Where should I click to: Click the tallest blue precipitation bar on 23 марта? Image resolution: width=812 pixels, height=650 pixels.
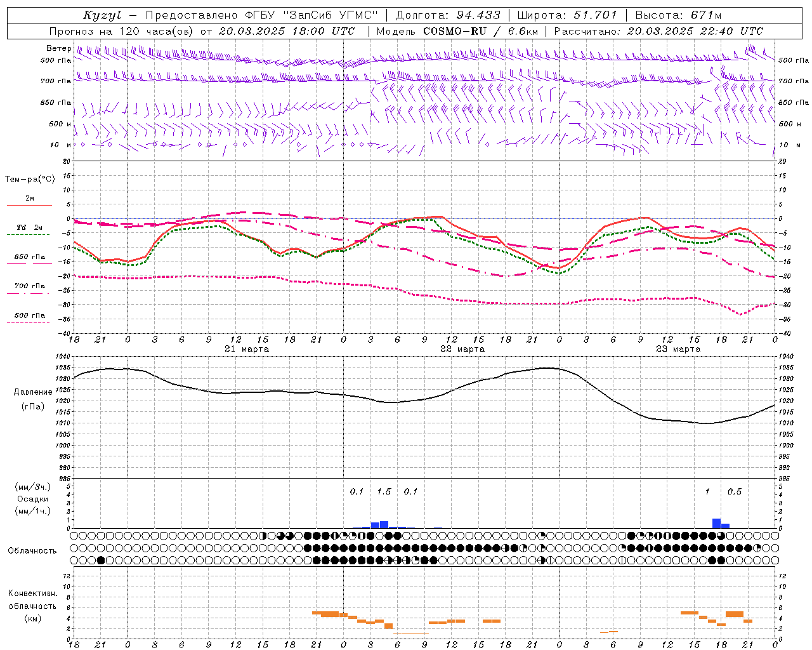coord(717,524)
